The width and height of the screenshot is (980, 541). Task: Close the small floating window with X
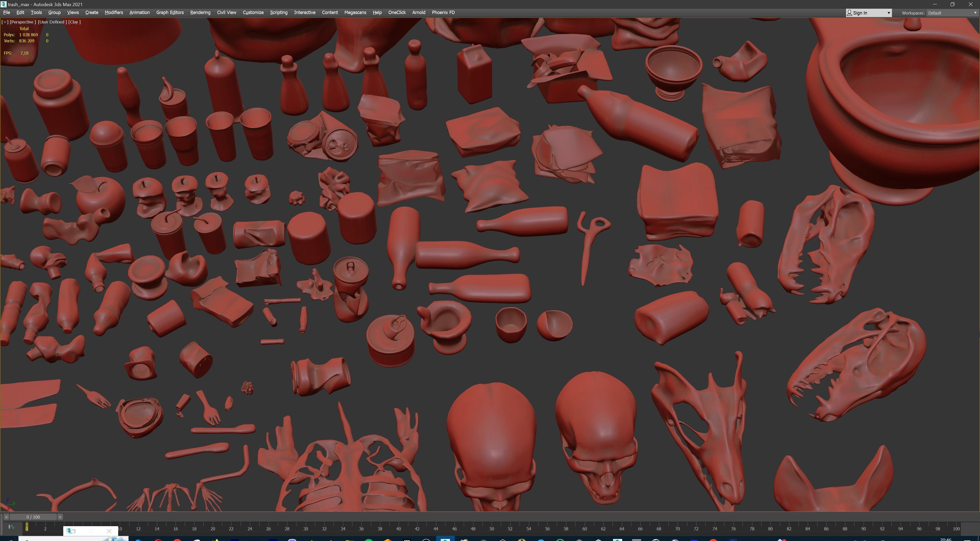click(x=109, y=531)
